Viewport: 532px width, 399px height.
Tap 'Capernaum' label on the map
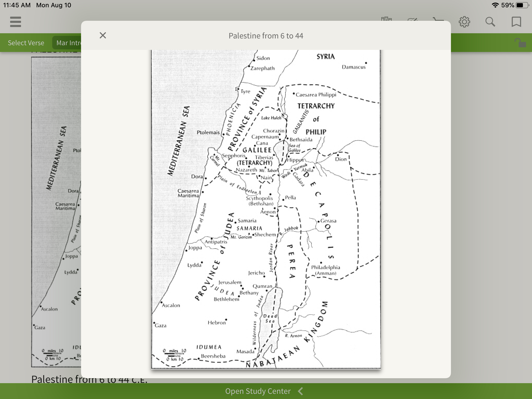coord(265,137)
